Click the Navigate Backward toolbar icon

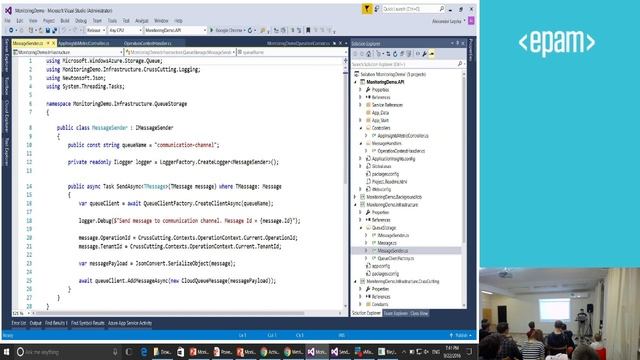click(11, 30)
